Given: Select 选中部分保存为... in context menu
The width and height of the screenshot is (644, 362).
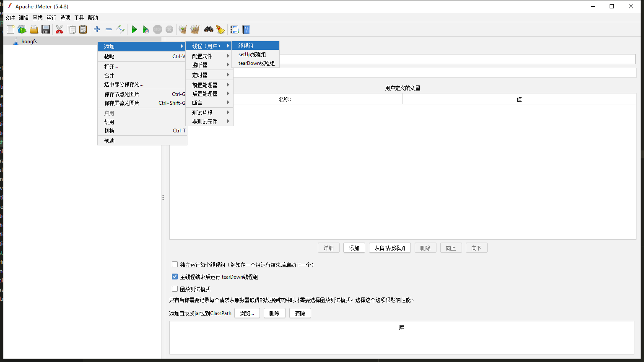Looking at the screenshot, I should 142,84.
